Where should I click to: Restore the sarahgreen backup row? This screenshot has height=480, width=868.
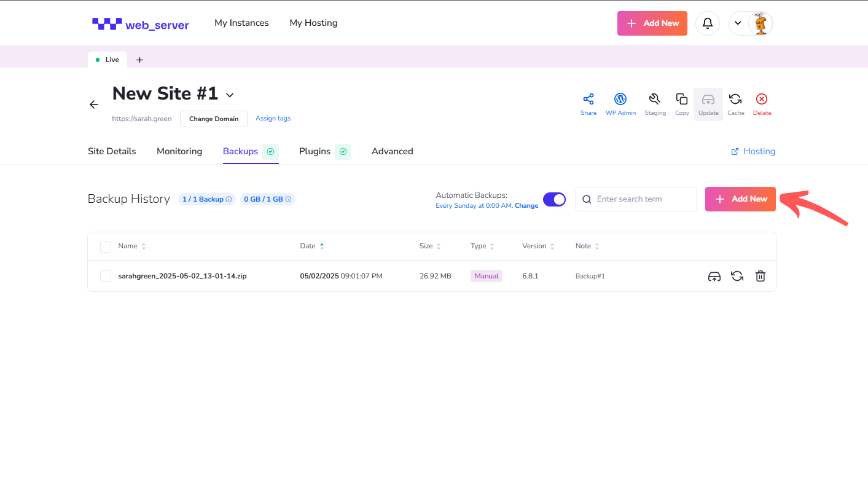pos(737,276)
